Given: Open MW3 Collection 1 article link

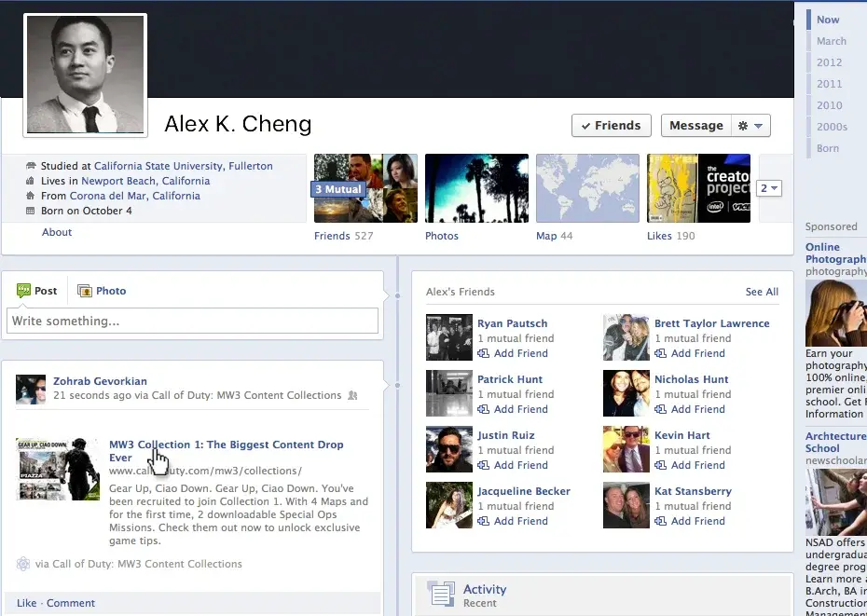Looking at the screenshot, I should 227,451.
